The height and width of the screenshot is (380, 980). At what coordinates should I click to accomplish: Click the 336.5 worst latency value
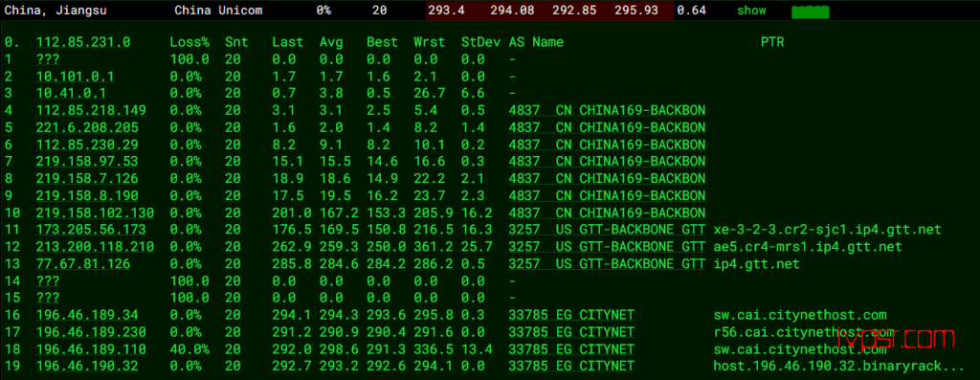click(434, 348)
